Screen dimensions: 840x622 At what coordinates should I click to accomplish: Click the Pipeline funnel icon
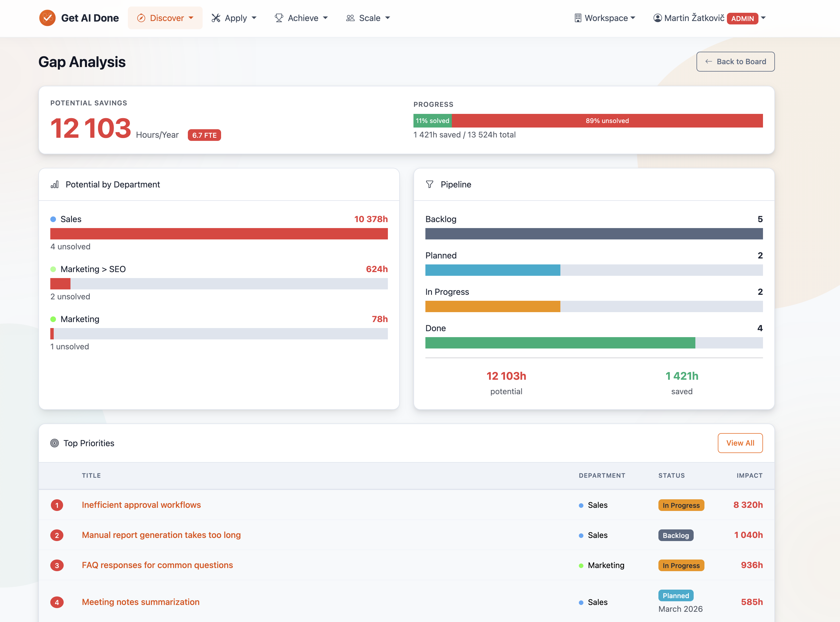pyautogui.click(x=429, y=184)
